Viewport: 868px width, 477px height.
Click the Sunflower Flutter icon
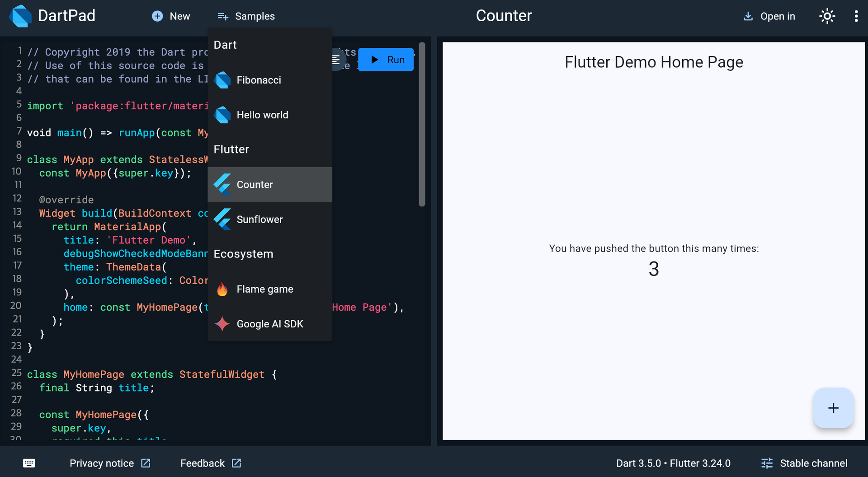click(222, 219)
